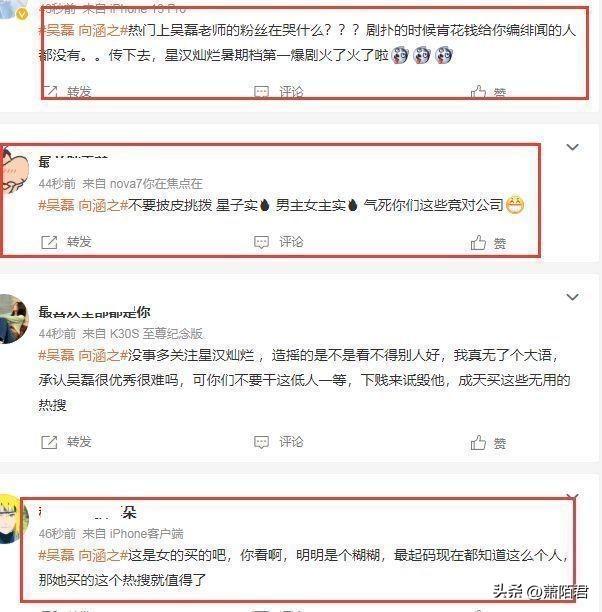Open comment icon on the 没事多关注星汉灿烂 post

pyautogui.click(x=261, y=442)
